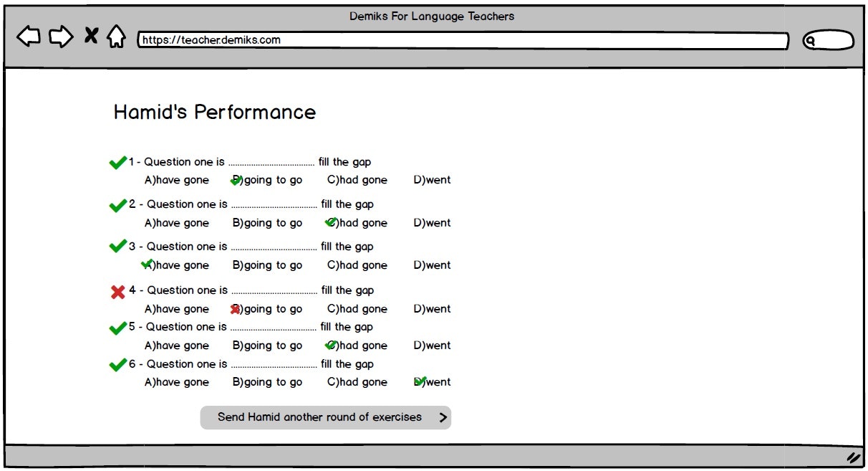Select A)have gone in question 2
Screen dimensions: 868x471
pos(177,223)
